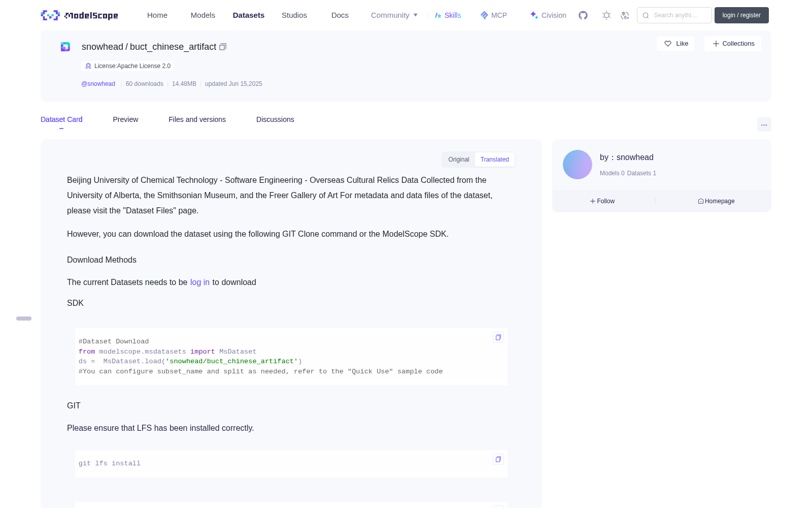
Task: Switch to the Discussions tab
Action: [x=275, y=119]
